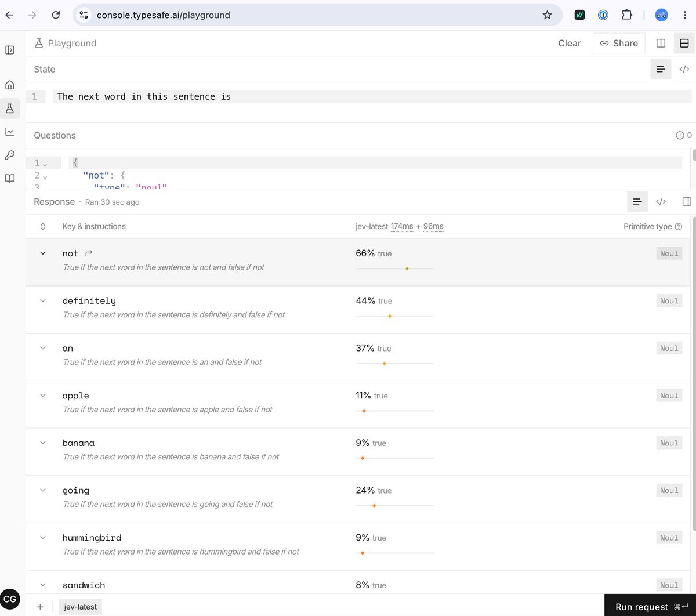Screen dimensions: 696x616
Task: Select the jev-latest model tab
Action: tap(81, 607)
